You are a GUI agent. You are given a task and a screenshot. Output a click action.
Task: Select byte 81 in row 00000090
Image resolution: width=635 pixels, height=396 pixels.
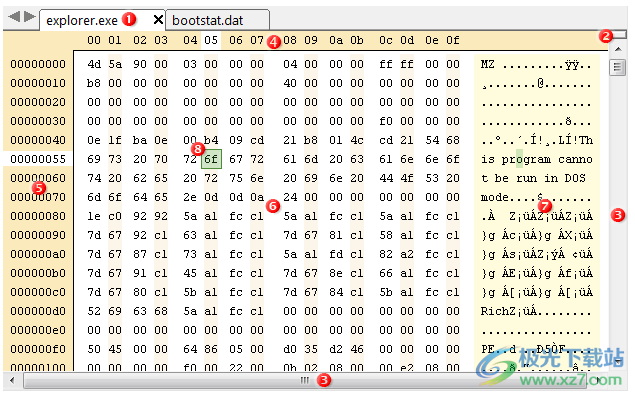point(336,235)
